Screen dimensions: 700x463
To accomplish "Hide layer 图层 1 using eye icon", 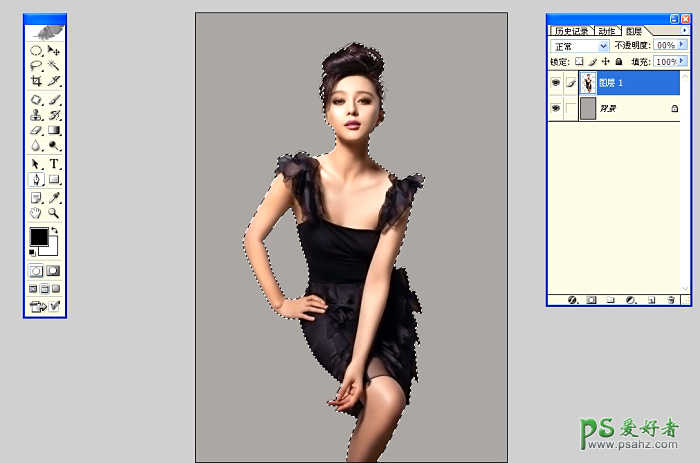I will [555, 84].
